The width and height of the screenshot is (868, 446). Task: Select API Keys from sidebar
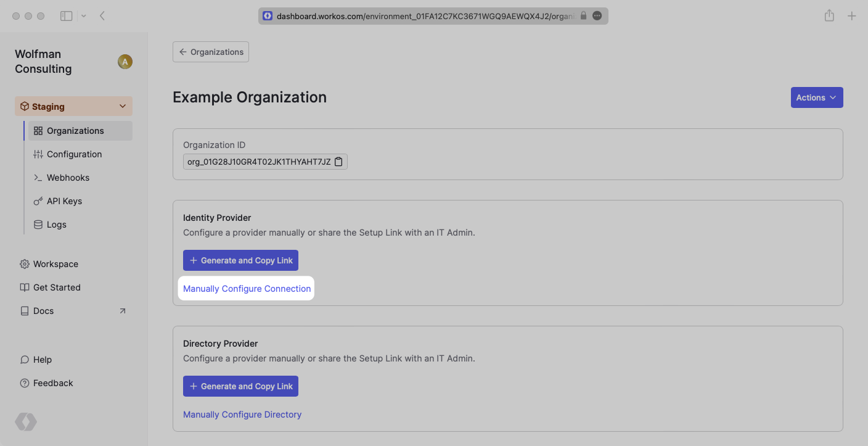[64, 201]
